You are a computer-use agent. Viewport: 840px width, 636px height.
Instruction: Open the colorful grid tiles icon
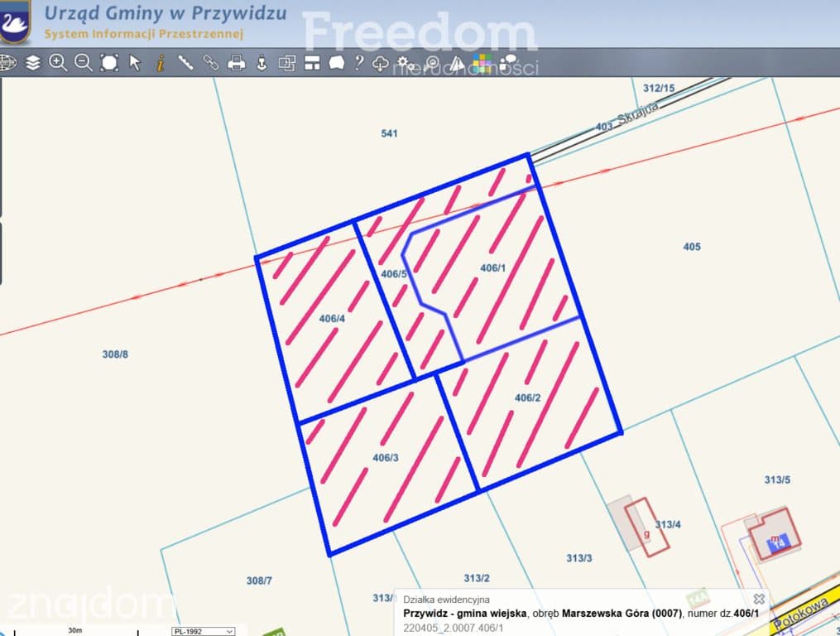click(482, 63)
